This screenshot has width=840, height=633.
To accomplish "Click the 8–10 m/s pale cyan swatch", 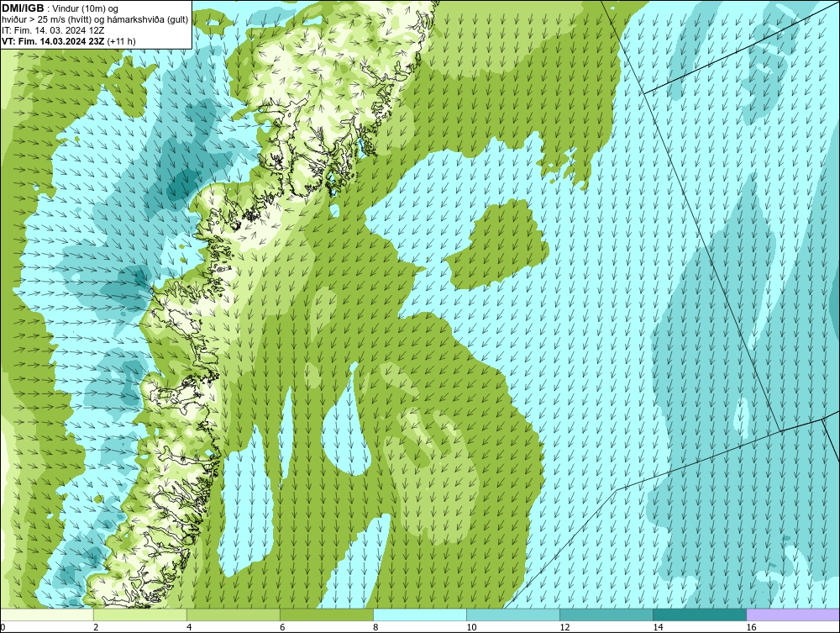I will (x=419, y=615).
